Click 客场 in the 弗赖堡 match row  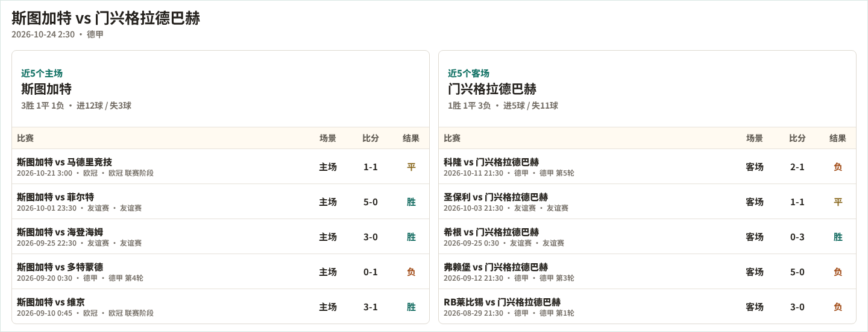tap(755, 272)
